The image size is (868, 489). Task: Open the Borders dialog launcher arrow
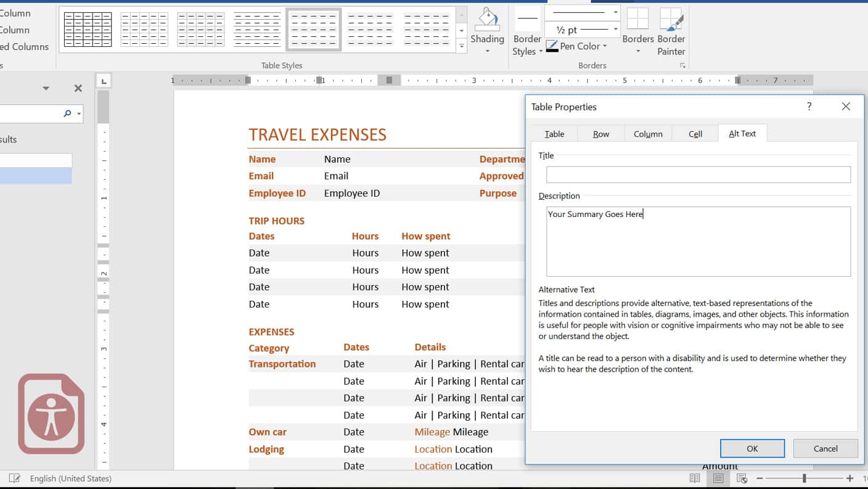point(682,65)
